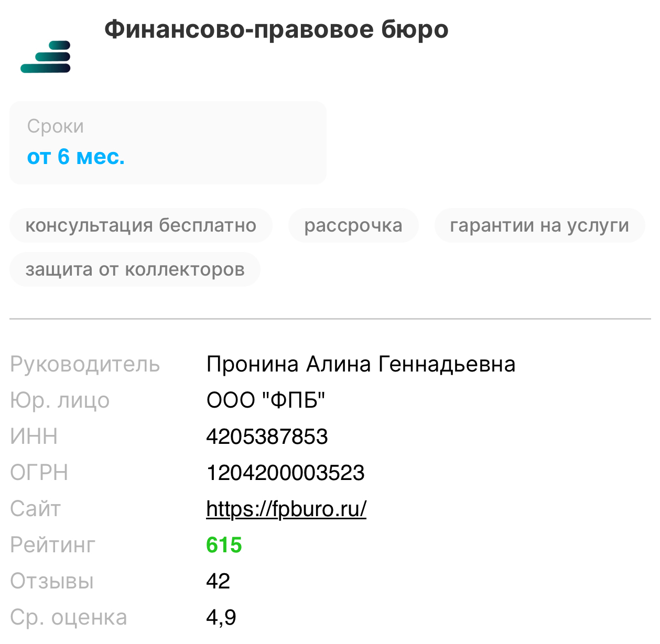The image size is (660, 644).
Task: Select the гарантии на услуги tag
Action: [539, 225]
